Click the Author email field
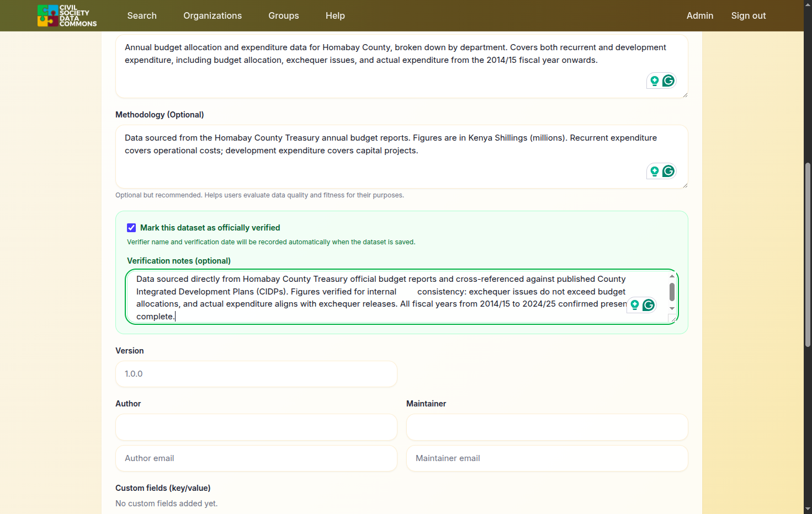The width and height of the screenshot is (812, 514). 256,458
